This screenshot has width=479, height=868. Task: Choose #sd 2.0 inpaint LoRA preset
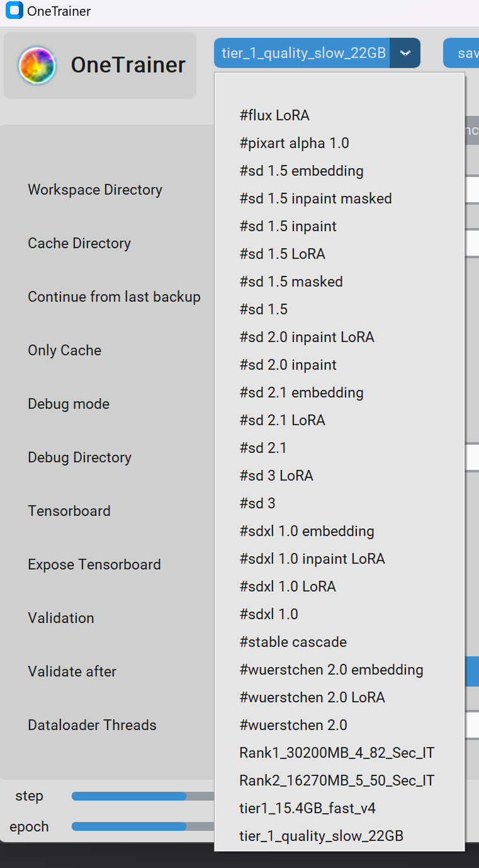click(x=307, y=337)
